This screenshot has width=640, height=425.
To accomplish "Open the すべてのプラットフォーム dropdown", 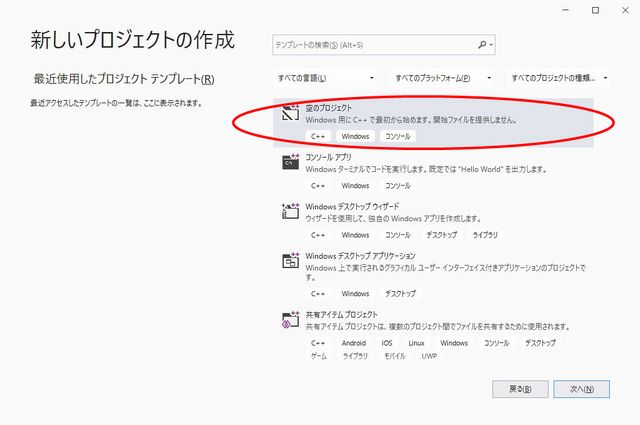I will click(443, 78).
